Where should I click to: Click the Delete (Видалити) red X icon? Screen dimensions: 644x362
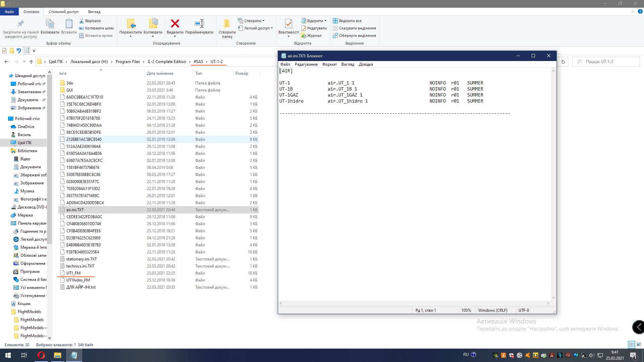[175, 24]
